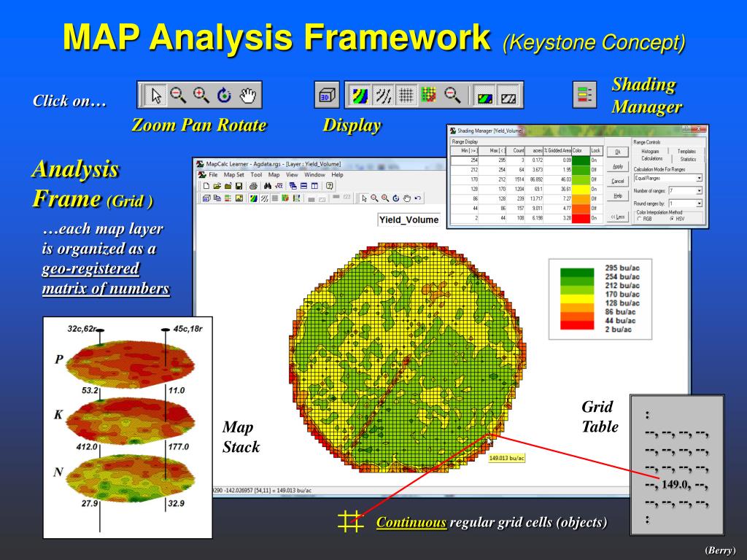This screenshot has height=560, width=747.
Task: Click zoom-out magnifier in enlarged Zoom Pan Rotate strip
Action: click(178, 96)
